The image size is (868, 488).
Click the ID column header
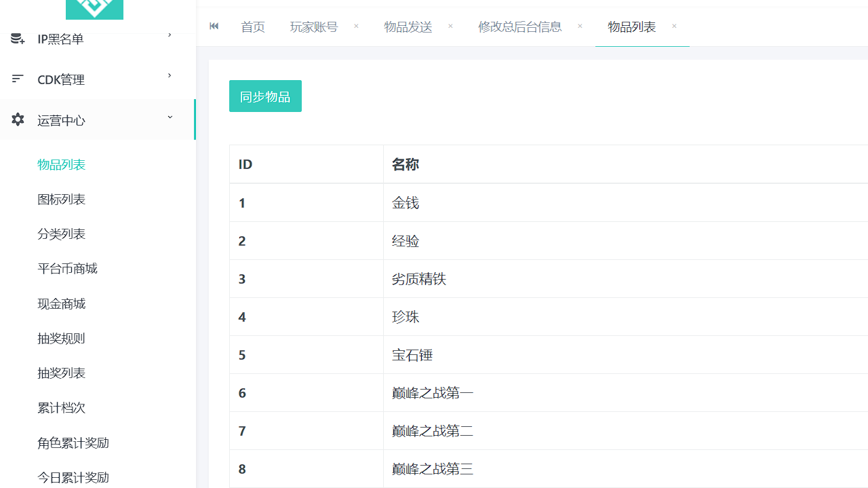coord(245,164)
